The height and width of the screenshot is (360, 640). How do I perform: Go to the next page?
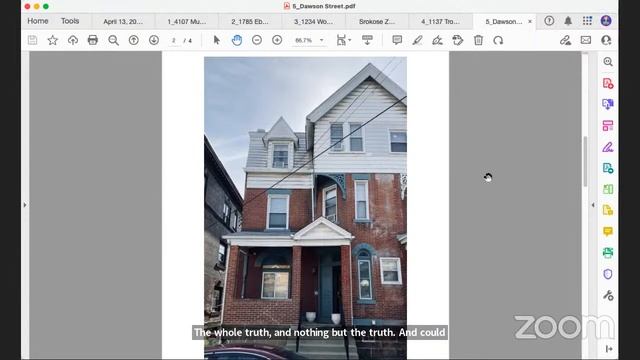(x=154, y=40)
